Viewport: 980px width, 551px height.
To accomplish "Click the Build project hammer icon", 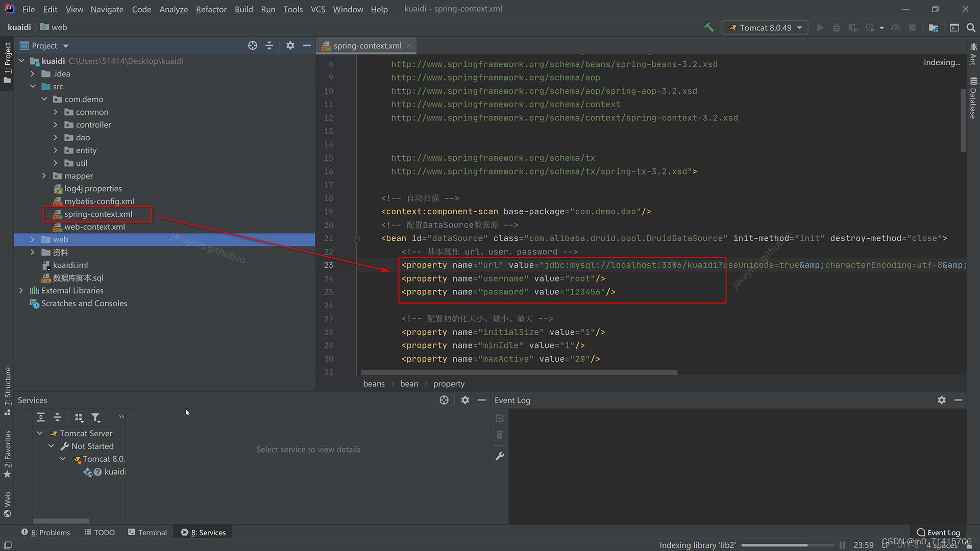I will (709, 28).
